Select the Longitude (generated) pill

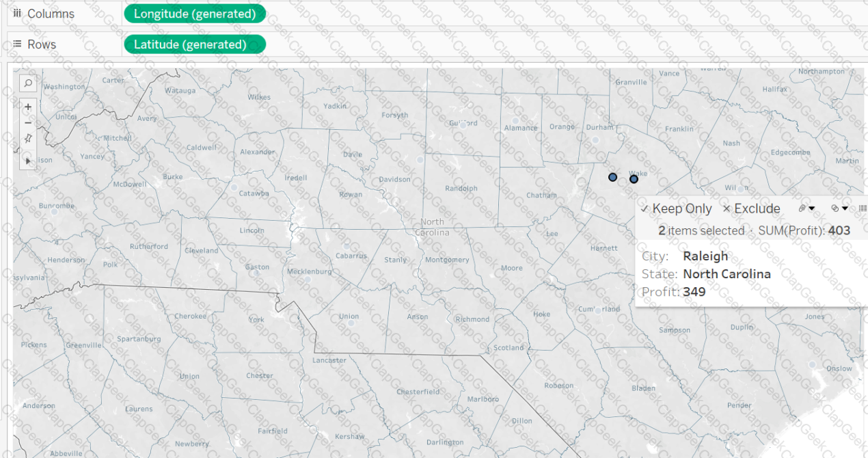click(195, 14)
